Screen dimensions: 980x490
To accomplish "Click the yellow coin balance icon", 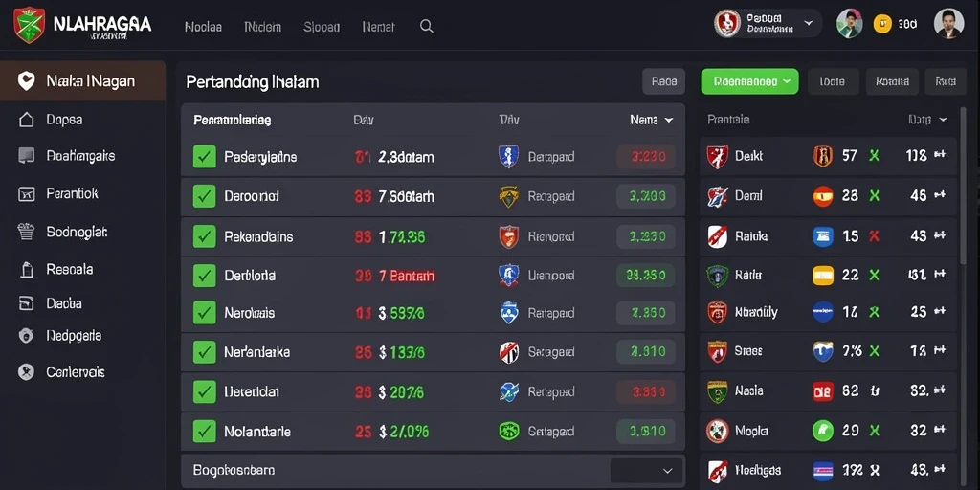I will coord(882,24).
